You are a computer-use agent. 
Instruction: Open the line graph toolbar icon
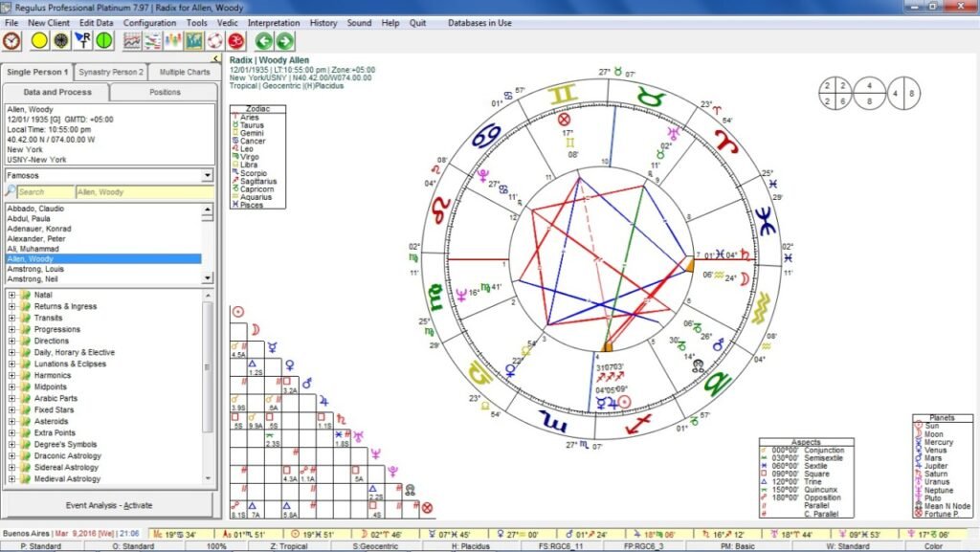pyautogui.click(x=132, y=41)
